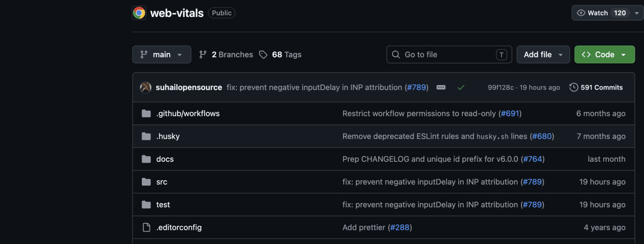Screen dimensions: 644x244
Task: Open pull request #764
Action: coord(533,159)
